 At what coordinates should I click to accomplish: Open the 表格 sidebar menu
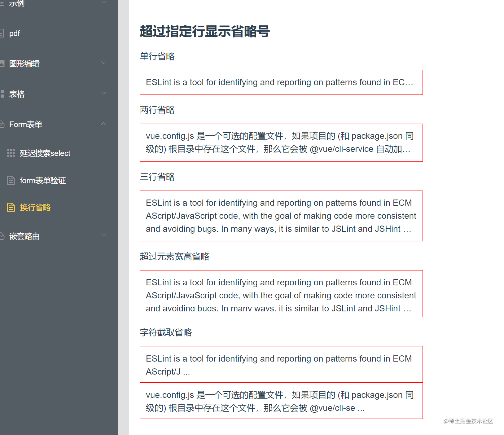pos(17,94)
